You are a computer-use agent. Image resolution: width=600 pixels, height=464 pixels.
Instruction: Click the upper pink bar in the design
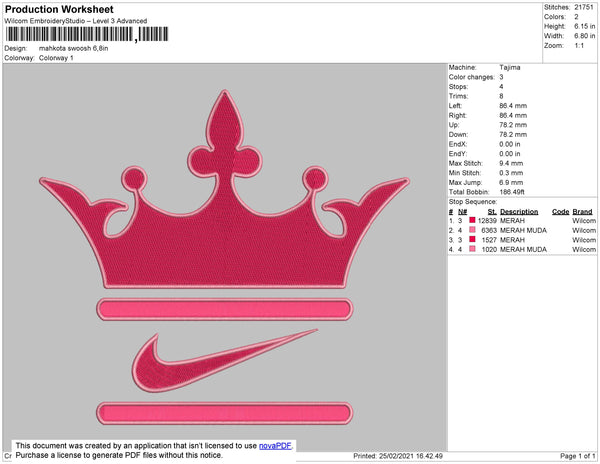(x=225, y=309)
